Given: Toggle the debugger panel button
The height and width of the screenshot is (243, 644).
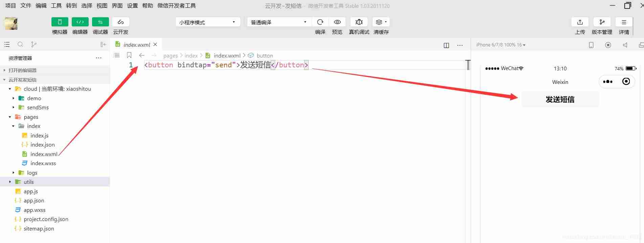Looking at the screenshot, I should tap(101, 22).
